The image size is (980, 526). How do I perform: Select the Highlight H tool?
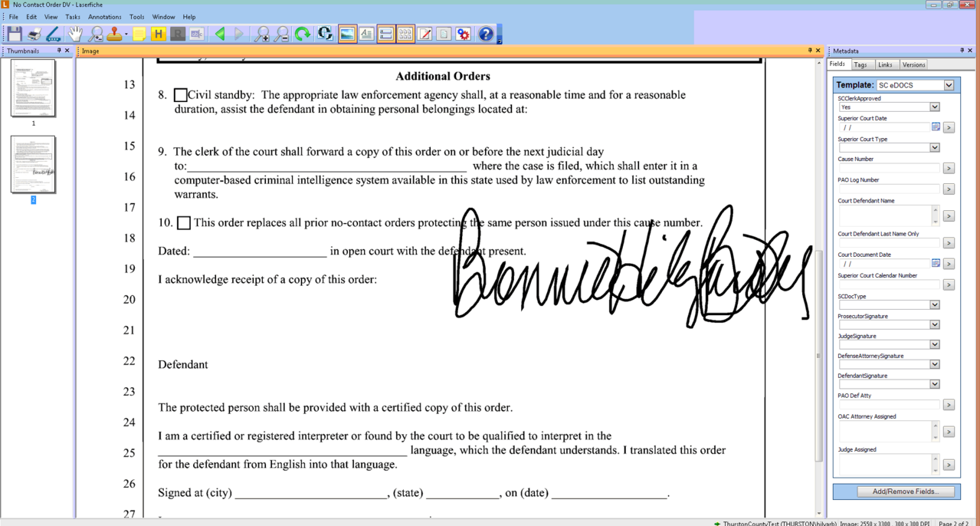159,34
